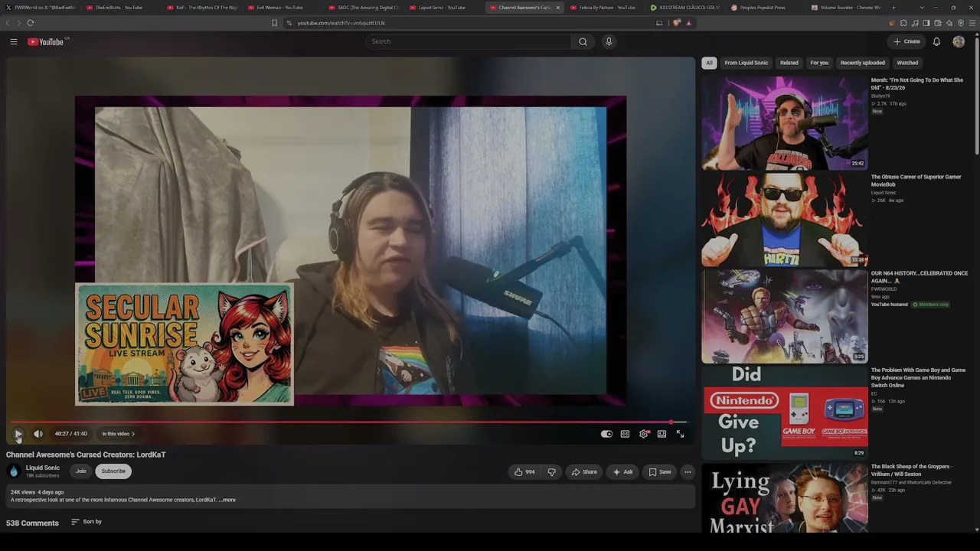This screenshot has width=980, height=551.
Task: Dislike this video
Action: coord(551,472)
